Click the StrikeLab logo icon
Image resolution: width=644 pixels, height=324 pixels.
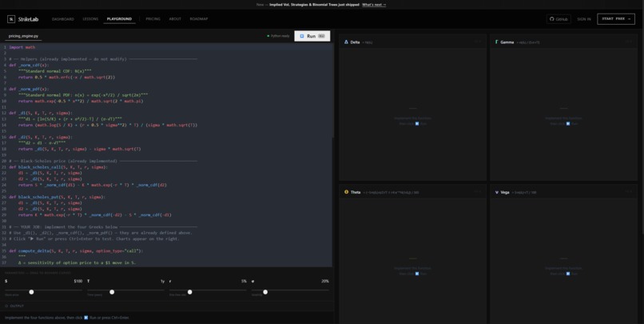(x=11, y=19)
